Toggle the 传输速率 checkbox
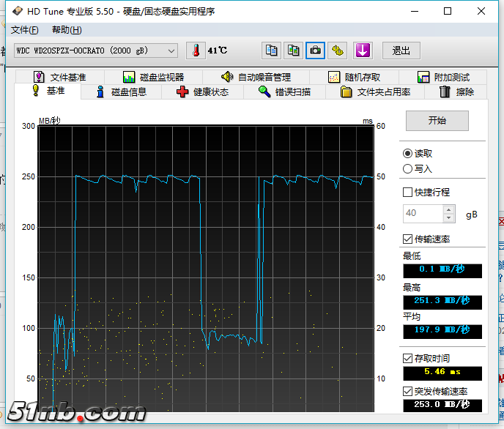The height and width of the screenshot is (429, 504). [x=408, y=239]
